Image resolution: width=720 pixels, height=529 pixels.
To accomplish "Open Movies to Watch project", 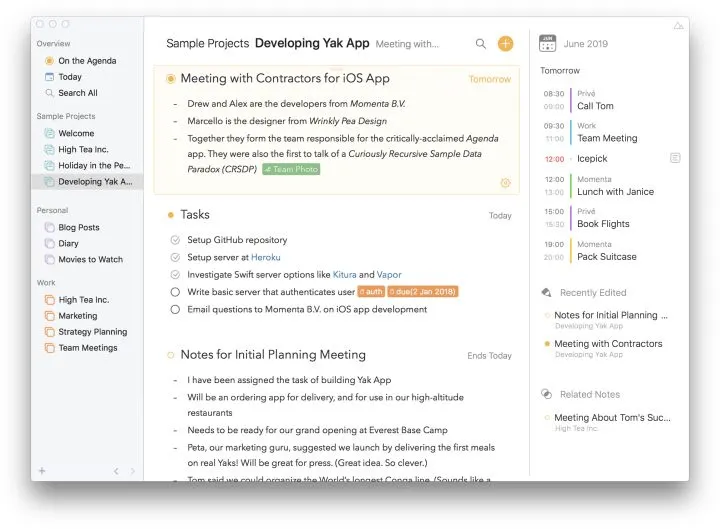I will [x=84, y=259].
